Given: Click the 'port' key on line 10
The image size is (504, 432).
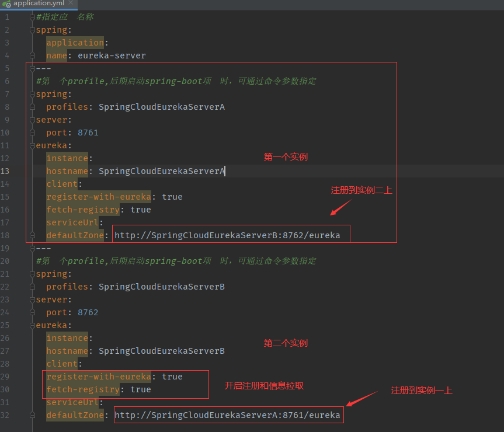Looking at the screenshot, I should (x=57, y=133).
